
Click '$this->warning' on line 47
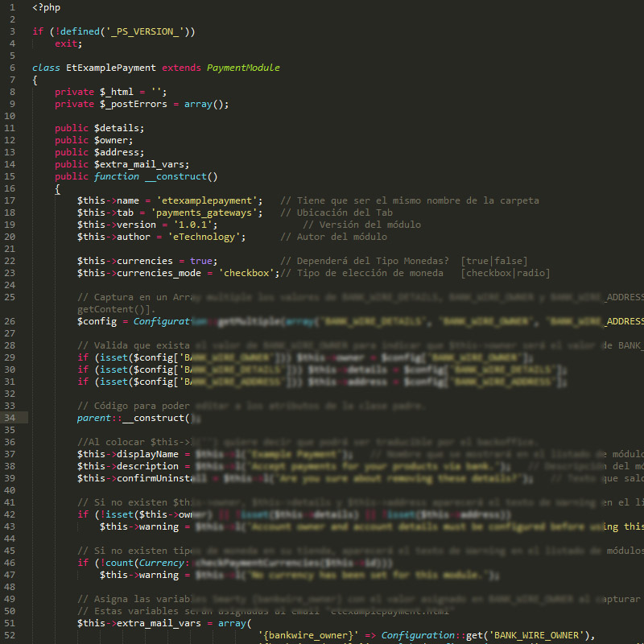coord(139,575)
